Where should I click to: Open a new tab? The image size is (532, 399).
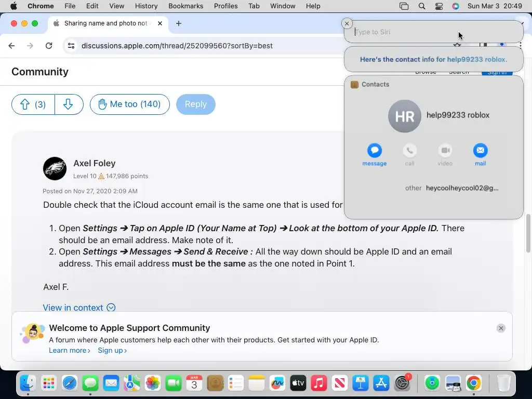179,23
